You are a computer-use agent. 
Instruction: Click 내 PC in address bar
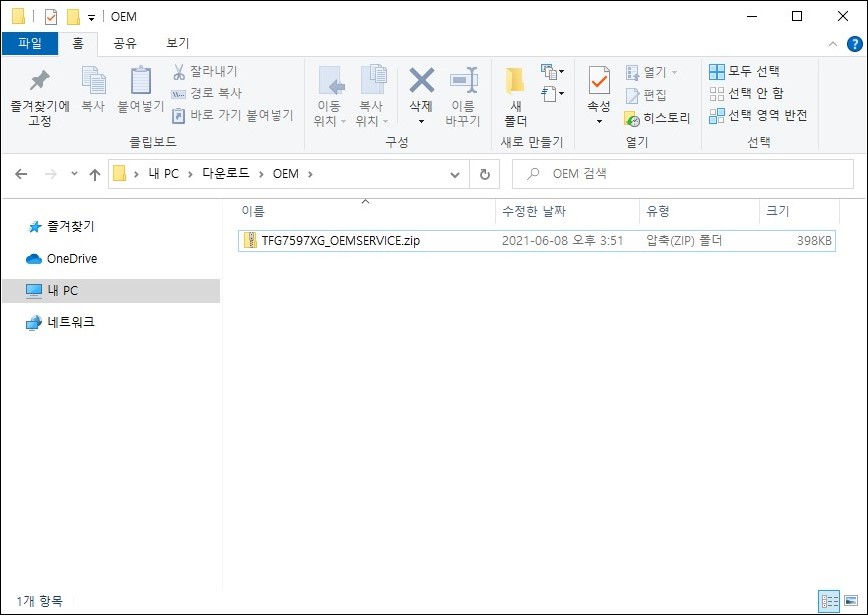(163, 174)
